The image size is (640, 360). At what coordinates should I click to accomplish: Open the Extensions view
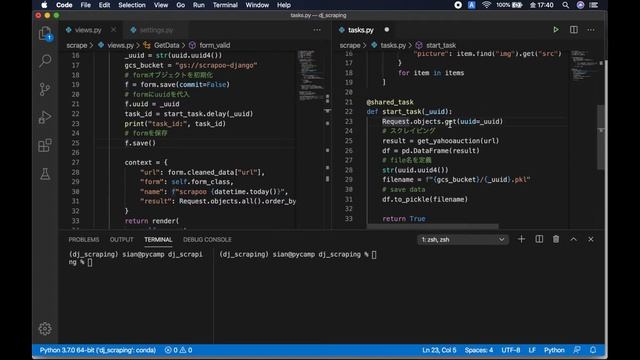pyautogui.click(x=45, y=145)
